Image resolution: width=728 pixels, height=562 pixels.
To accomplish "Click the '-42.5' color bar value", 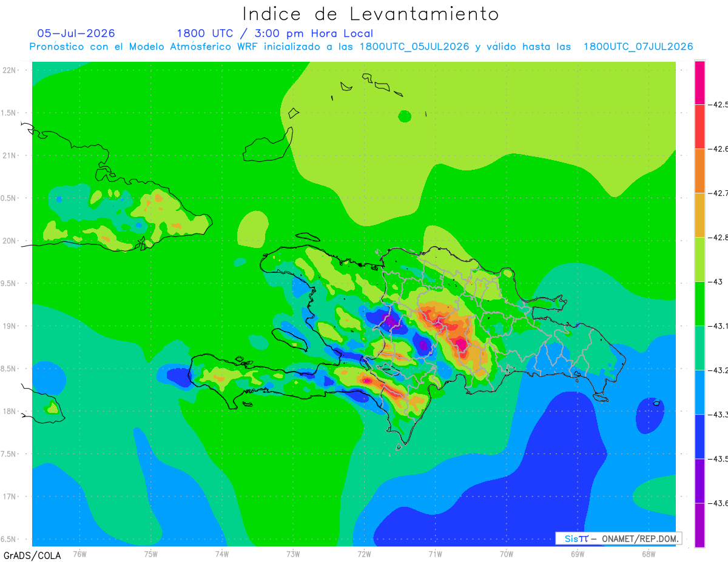I will pyautogui.click(x=719, y=104).
